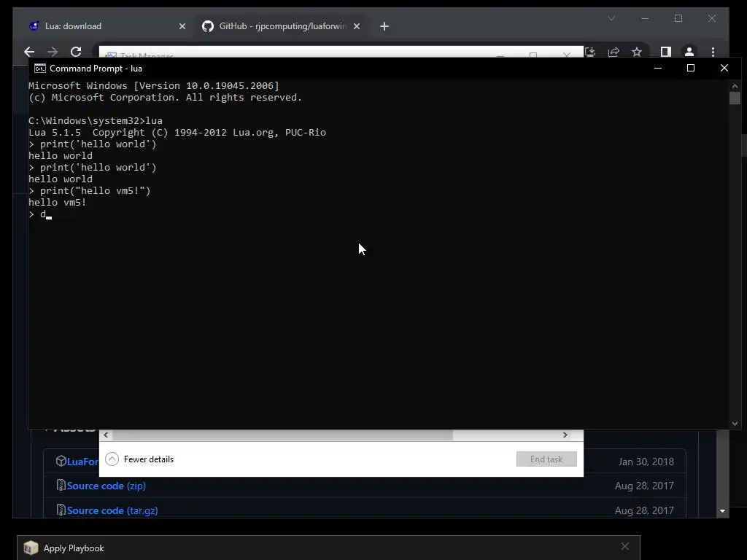
Task: Maximize the browser window
Action: tap(678, 18)
